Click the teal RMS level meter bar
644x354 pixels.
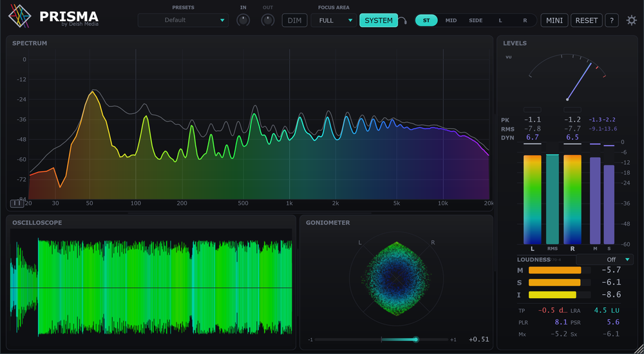[553, 200]
